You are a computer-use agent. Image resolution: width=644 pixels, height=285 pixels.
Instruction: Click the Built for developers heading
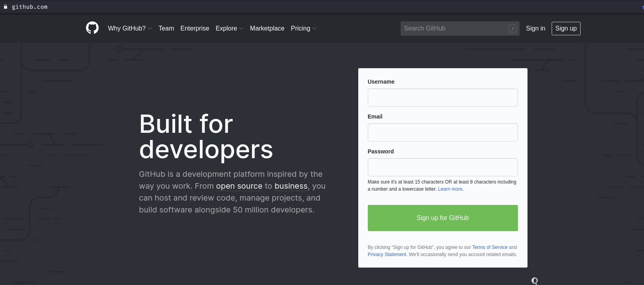click(x=206, y=137)
